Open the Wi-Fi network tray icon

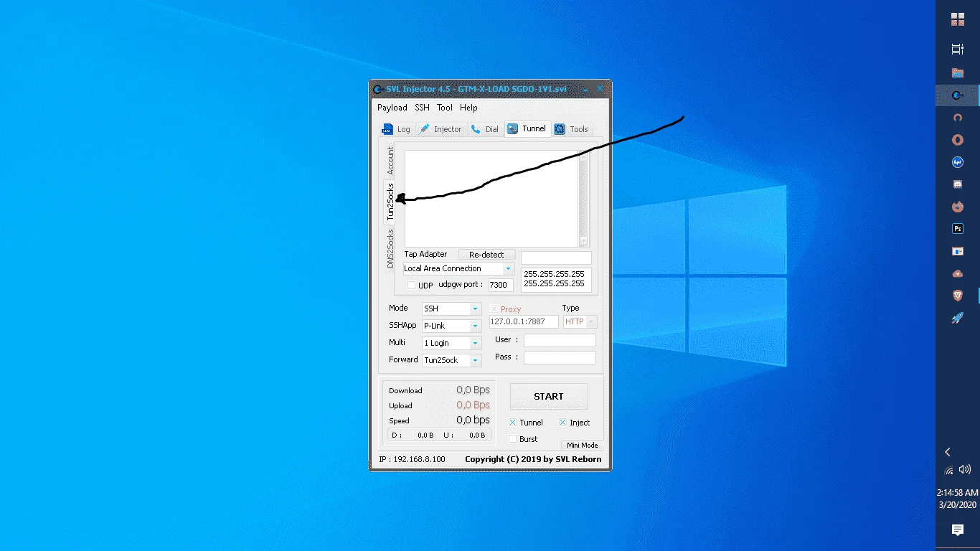pos(949,470)
